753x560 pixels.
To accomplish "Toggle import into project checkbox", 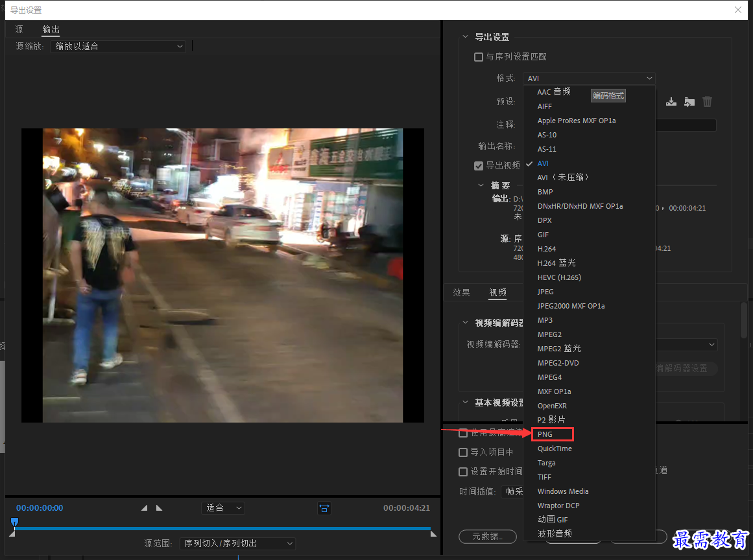I will click(463, 452).
